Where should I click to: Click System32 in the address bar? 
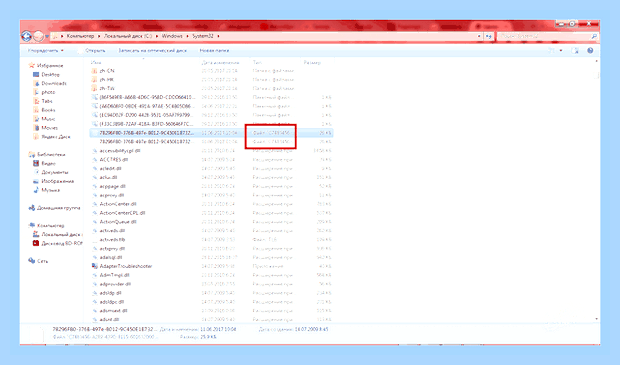point(202,36)
